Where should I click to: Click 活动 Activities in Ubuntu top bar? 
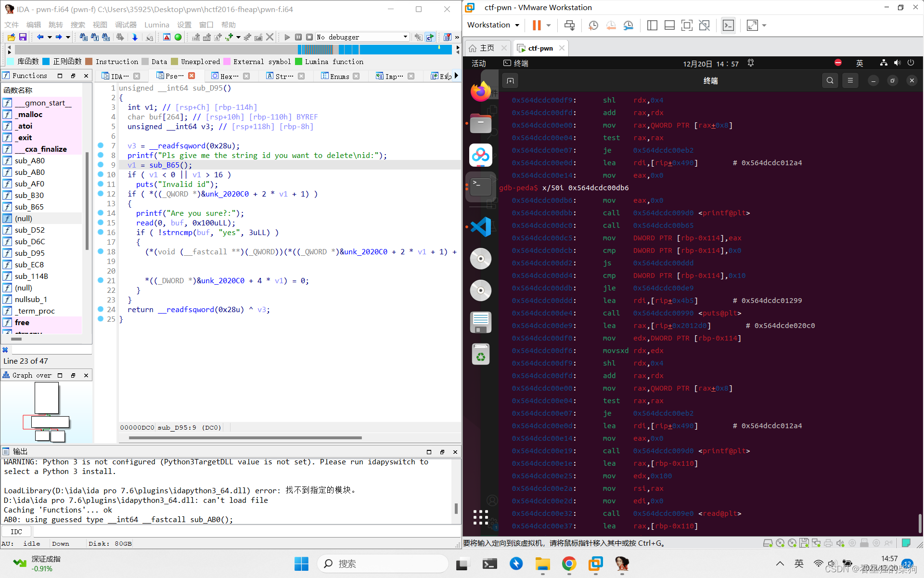[x=479, y=63]
